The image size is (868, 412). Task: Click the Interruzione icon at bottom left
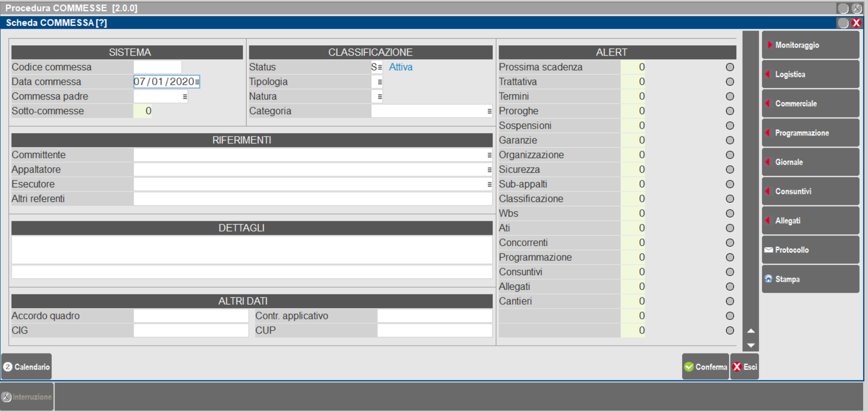[x=6, y=397]
